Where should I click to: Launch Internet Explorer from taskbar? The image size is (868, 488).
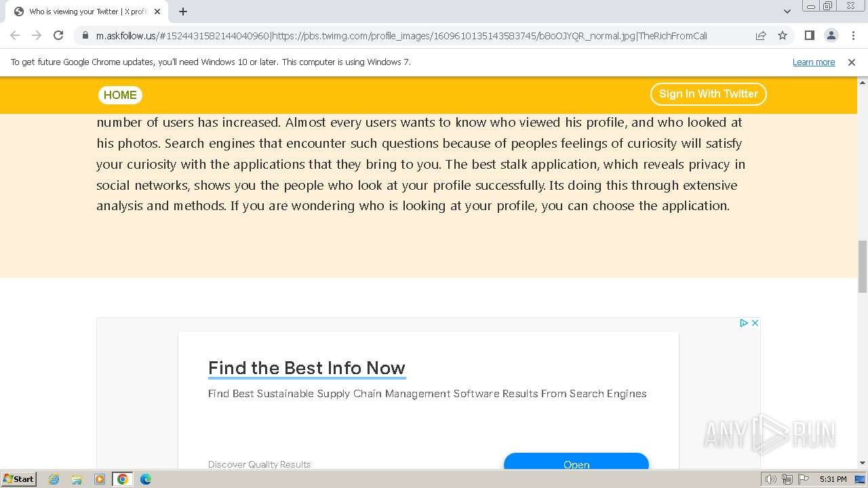click(x=54, y=479)
